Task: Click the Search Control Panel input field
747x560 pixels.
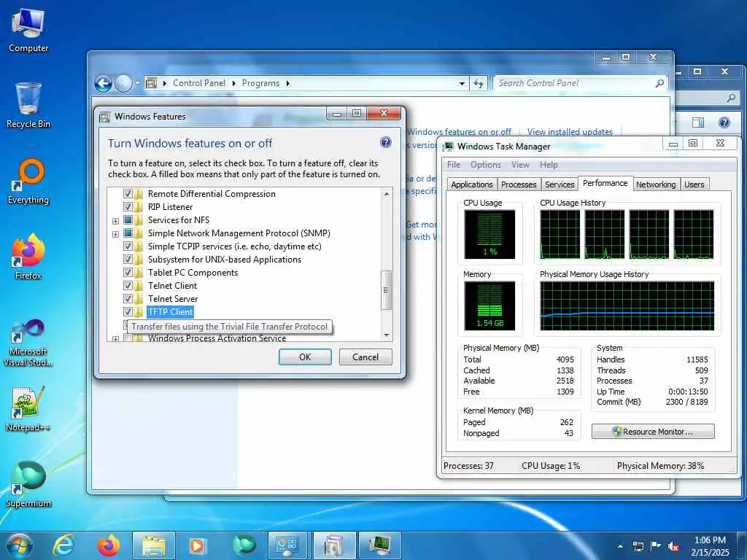Action: coord(574,83)
